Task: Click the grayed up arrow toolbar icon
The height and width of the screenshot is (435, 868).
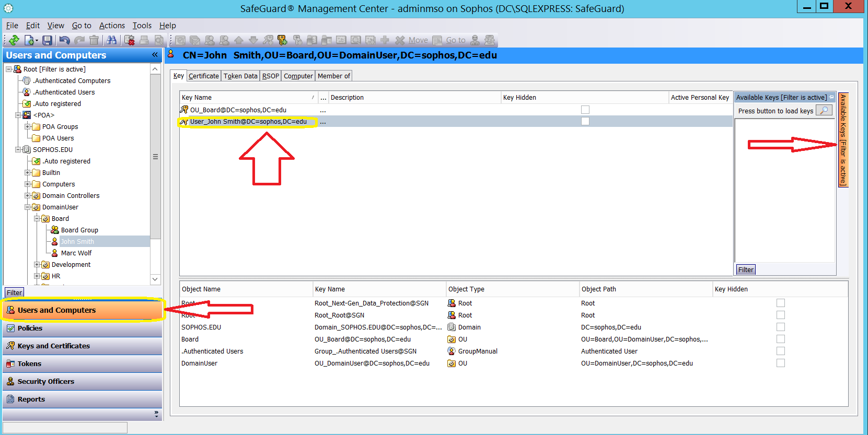Action: (239, 40)
